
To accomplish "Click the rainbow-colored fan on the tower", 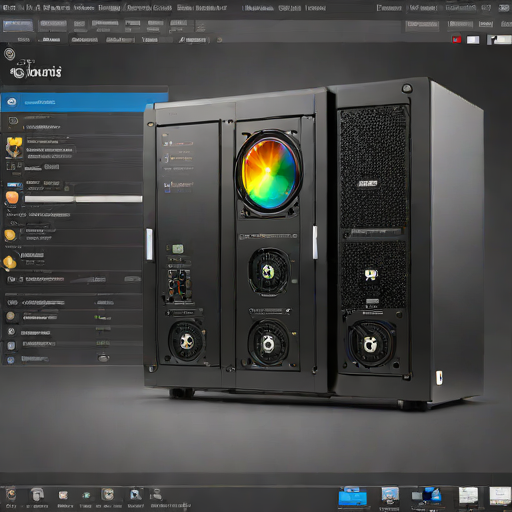I will pyautogui.click(x=269, y=173).
